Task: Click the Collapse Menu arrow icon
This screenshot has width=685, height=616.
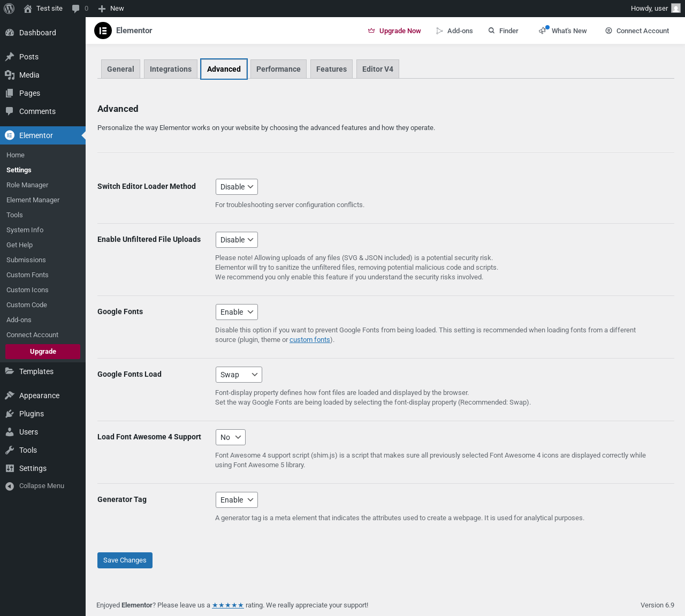Action: pos(10,486)
